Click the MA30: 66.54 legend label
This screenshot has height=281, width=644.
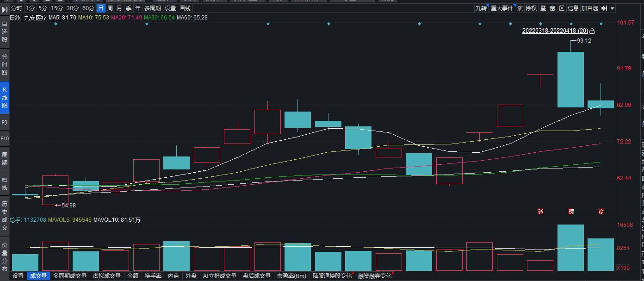tap(159, 18)
